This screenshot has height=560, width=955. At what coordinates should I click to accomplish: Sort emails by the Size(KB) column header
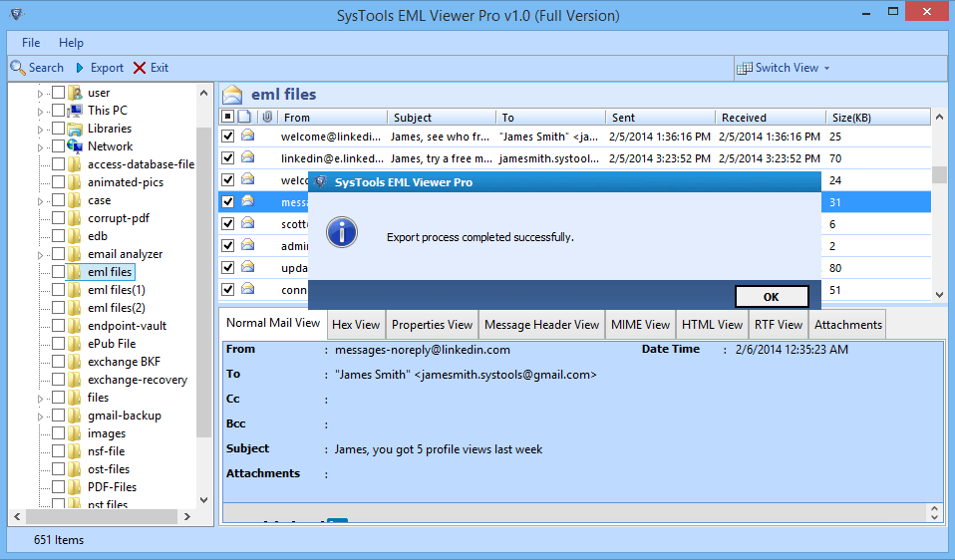[877, 117]
